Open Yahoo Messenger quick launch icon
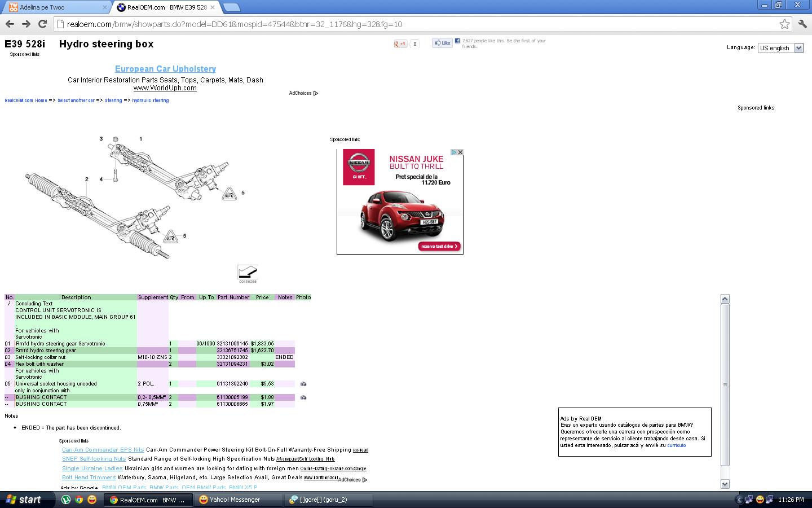Screen dimensions: 812x508 [92, 500]
